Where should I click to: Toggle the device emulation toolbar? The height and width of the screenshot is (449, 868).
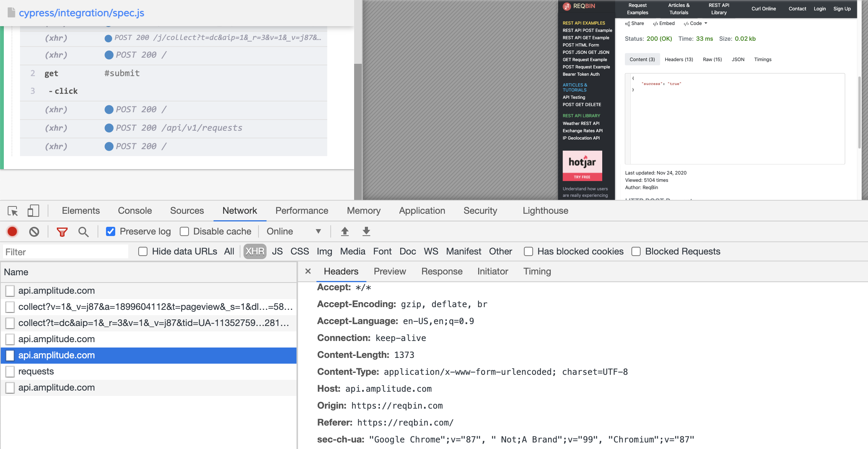click(x=33, y=211)
